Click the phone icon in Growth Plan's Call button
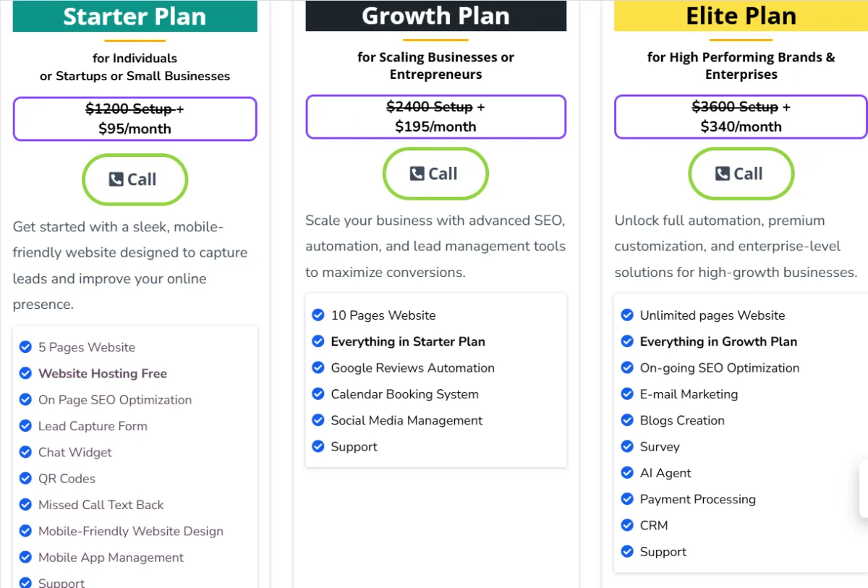This screenshot has width=868, height=588. tap(416, 174)
